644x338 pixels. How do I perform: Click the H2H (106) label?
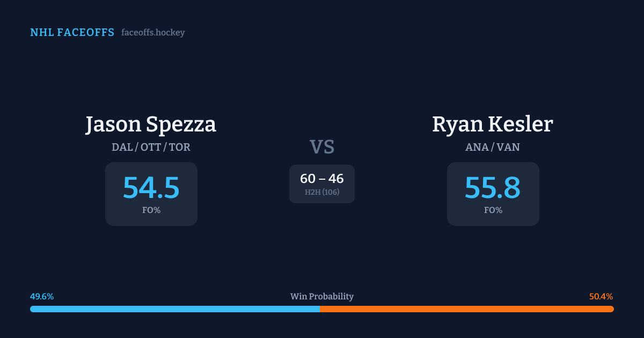coord(322,192)
